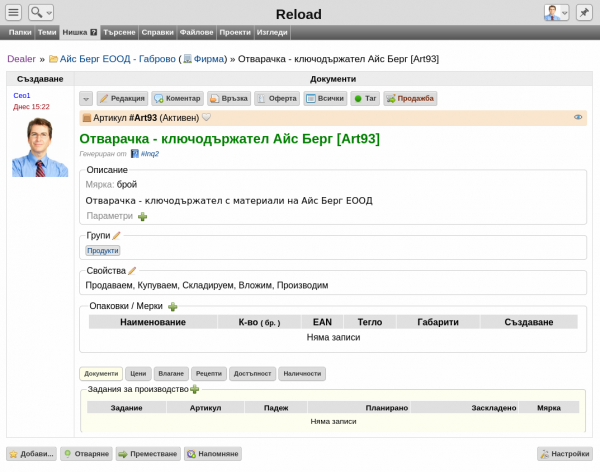600x472 pixels.
Task: Select the Влагане sub-tab
Action: point(171,374)
